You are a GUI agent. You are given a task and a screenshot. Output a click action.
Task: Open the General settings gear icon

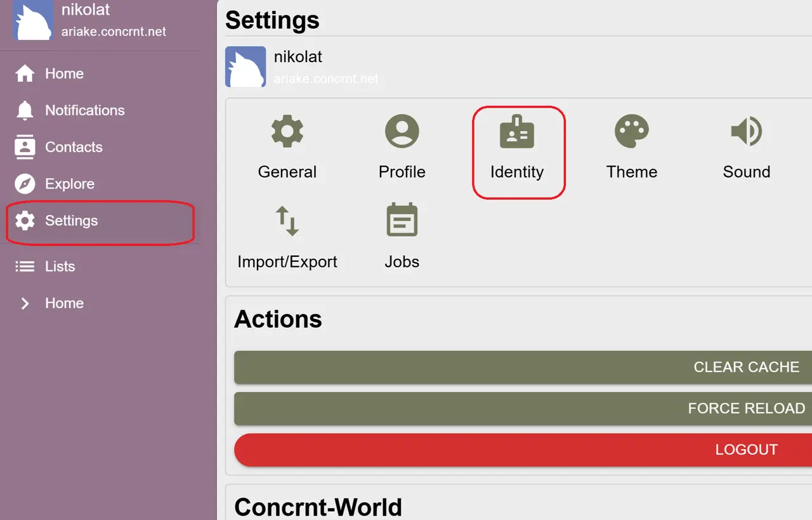tap(287, 132)
